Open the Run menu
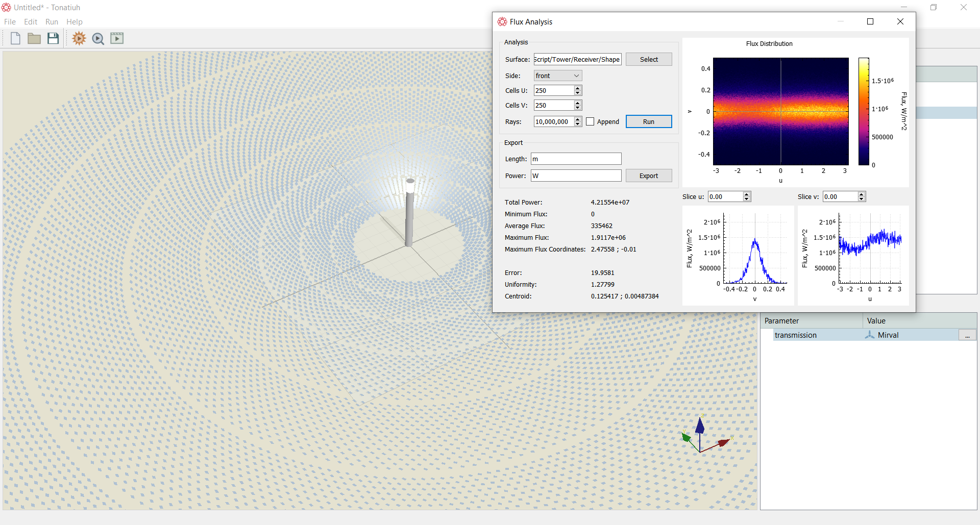 [x=52, y=22]
